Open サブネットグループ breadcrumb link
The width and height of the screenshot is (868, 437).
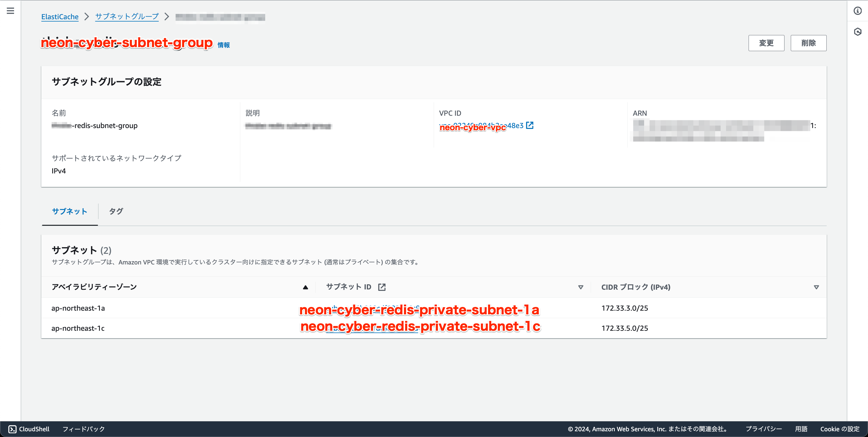127,17
